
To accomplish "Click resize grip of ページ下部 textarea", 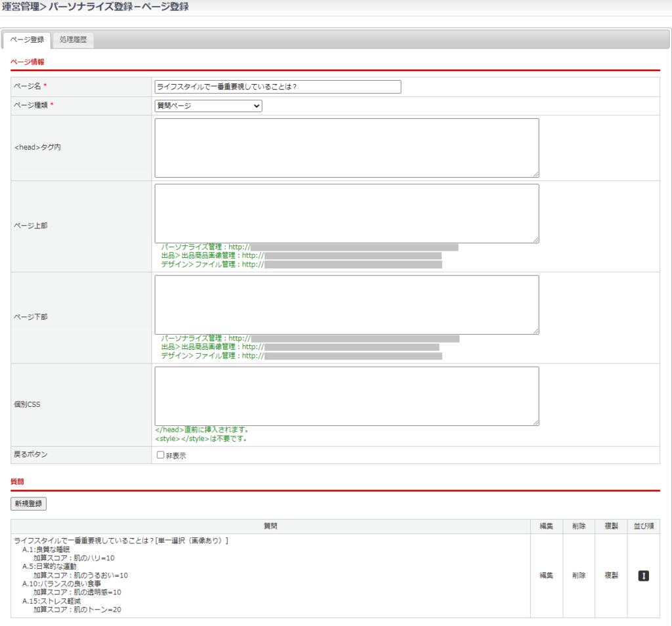I will pyautogui.click(x=535, y=331).
